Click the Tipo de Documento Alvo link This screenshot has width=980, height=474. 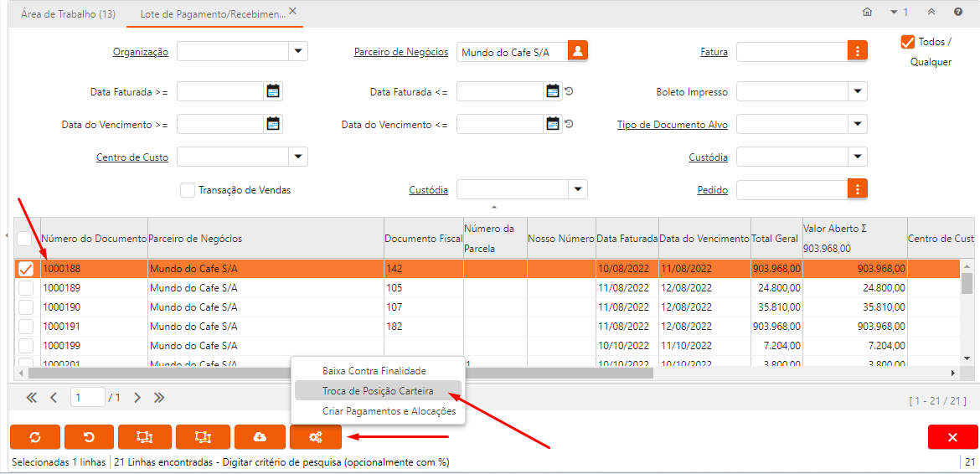point(672,125)
